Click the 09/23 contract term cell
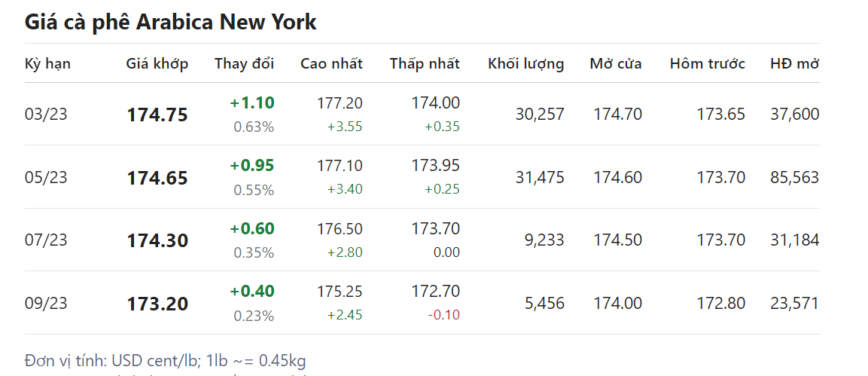This screenshot has width=868, height=376. click(46, 304)
